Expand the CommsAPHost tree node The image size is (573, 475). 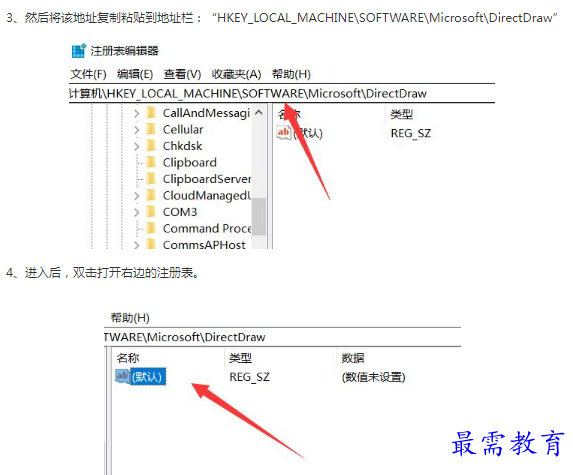[137, 245]
